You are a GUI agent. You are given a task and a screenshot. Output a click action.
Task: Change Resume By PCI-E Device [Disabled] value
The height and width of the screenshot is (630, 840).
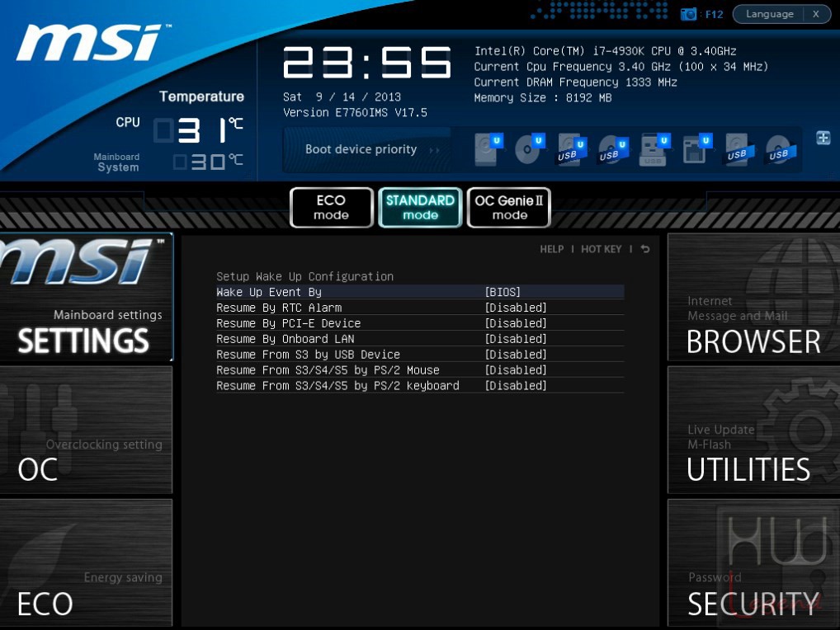(516, 322)
